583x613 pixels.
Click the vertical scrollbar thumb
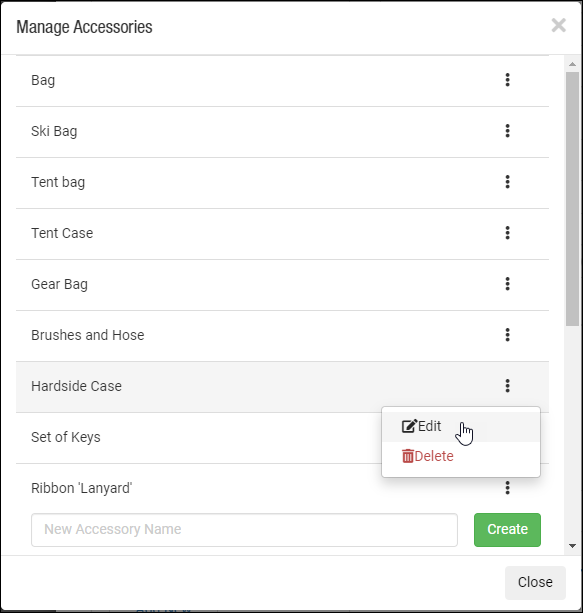click(572, 199)
